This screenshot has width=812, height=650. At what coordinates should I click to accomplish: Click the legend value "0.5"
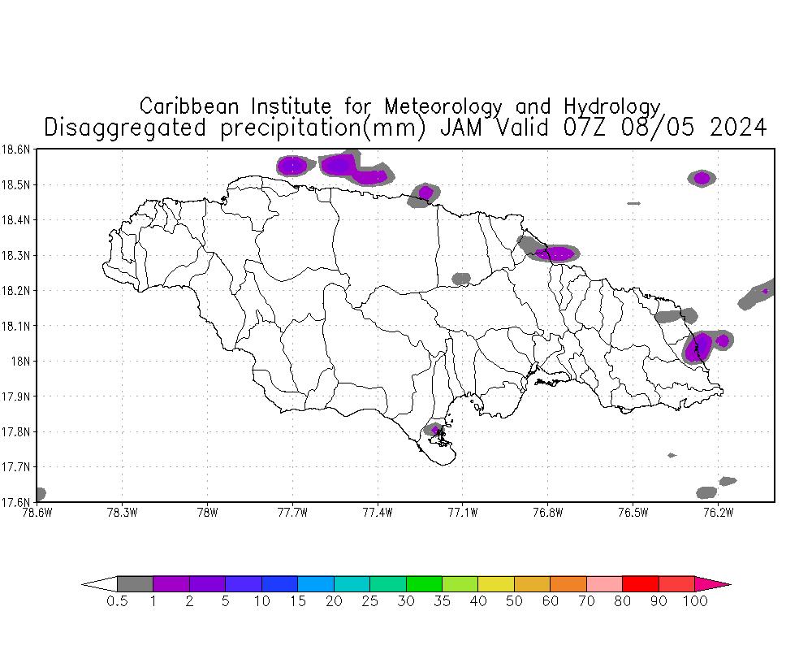point(117,601)
